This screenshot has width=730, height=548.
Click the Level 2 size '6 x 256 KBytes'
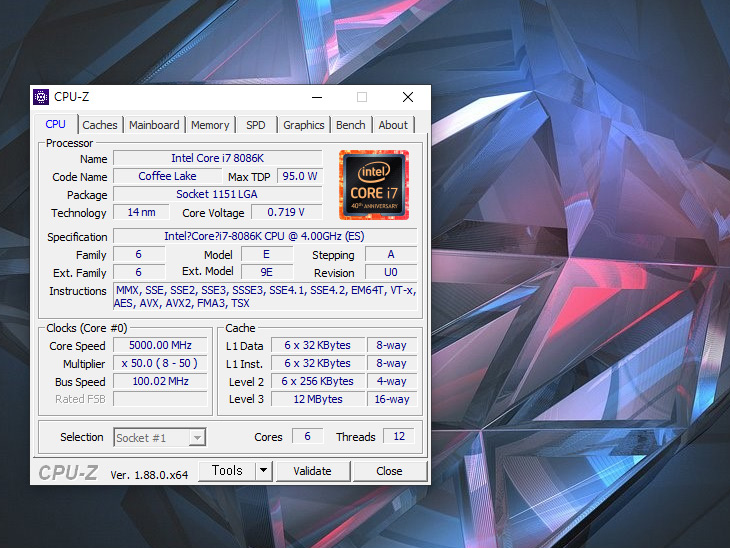coord(318,381)
